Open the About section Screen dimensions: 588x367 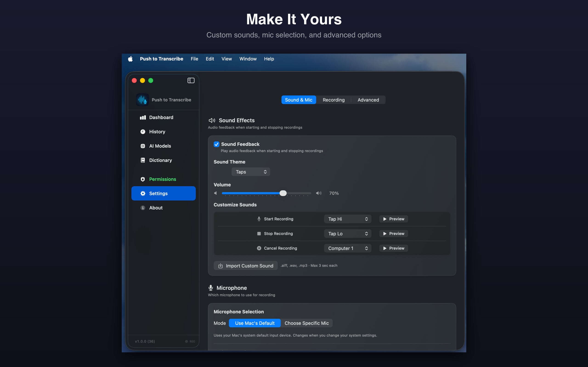point(156,208)
